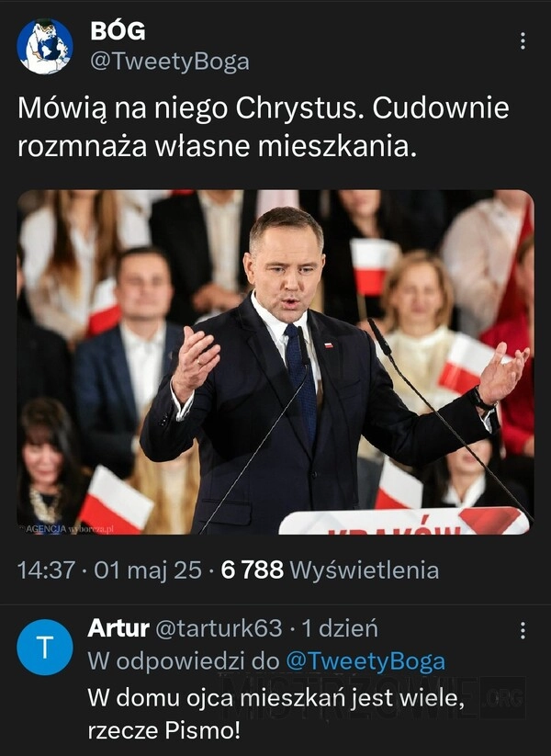Viewport: 551px width, 756px height.
Task: Open the @TweetyBoga handle under BÓG
Action: point(170,62)
